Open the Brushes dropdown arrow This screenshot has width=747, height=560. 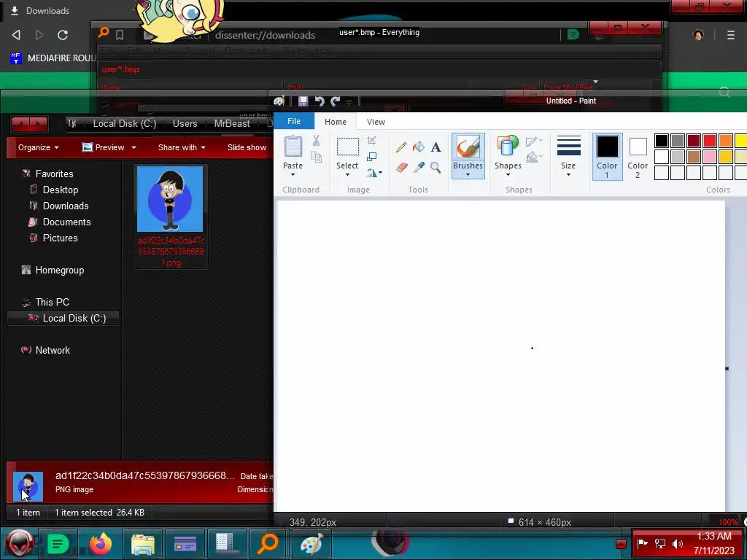click(x=468, y=175)
